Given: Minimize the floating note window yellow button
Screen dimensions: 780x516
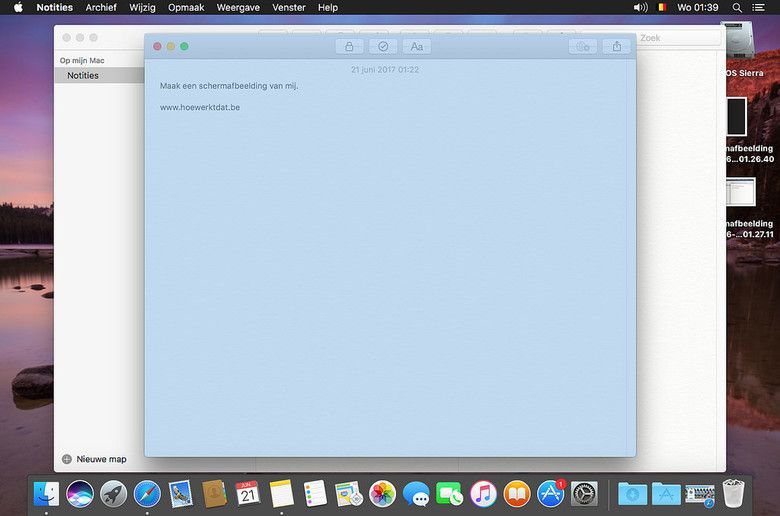Looking at the screenshot, I should (x=171, y=46).
